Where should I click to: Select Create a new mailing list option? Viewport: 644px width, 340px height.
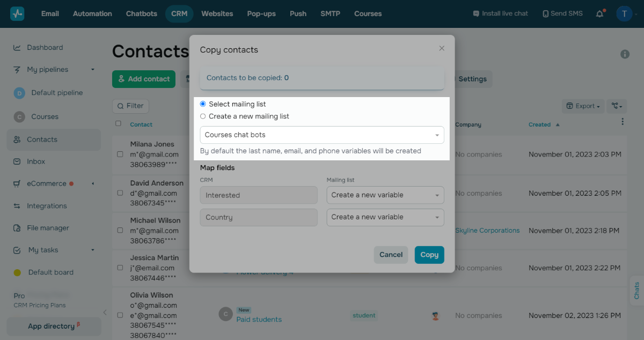[x=203, y=116]
